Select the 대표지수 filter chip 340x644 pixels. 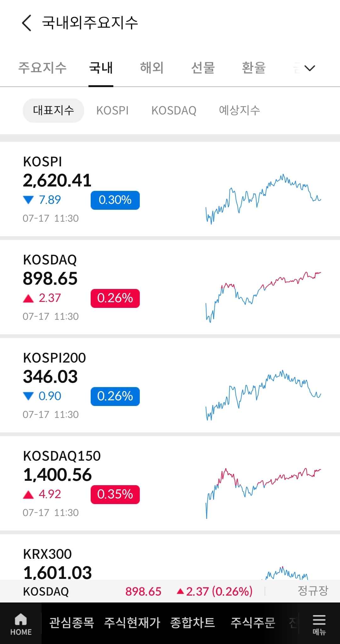click(x=53, y=110)
